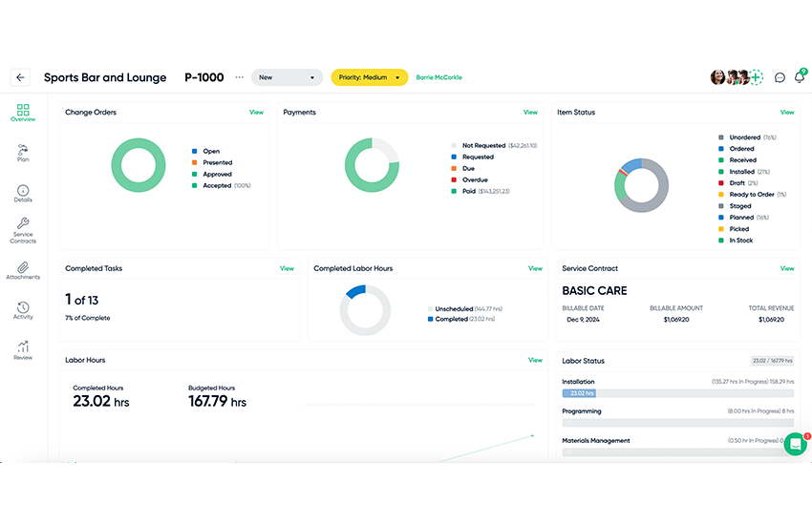Screen dimensions: 812x525
Task: Open the live chat widget bubble
Action: point(795,444)
